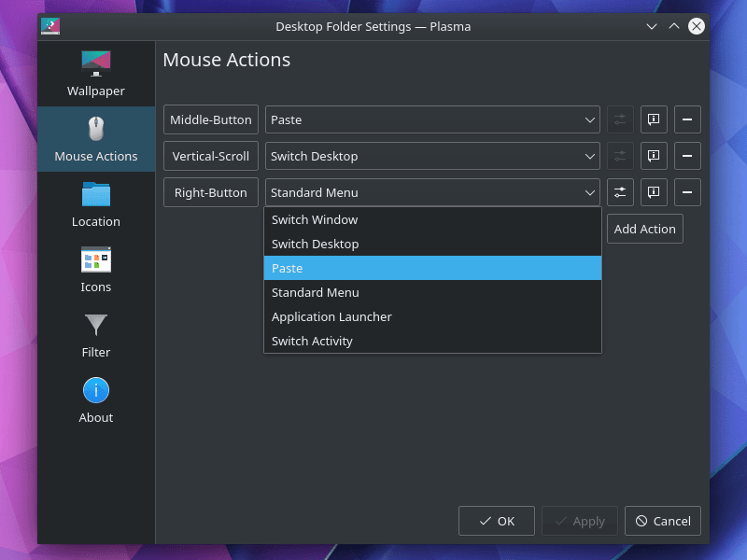Show info about Middle-Button Paste action
747x560 pixels.
pos(654,119)
